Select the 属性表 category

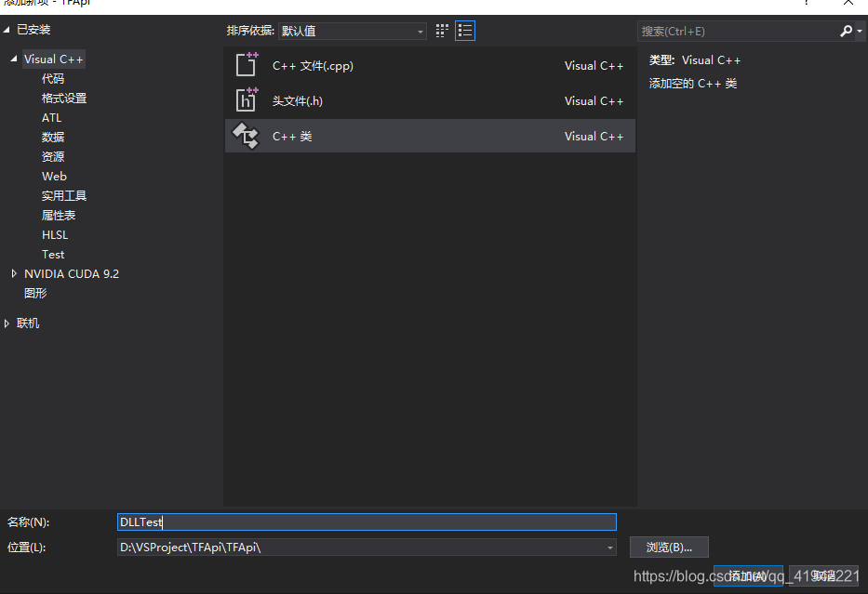(59, 215)
